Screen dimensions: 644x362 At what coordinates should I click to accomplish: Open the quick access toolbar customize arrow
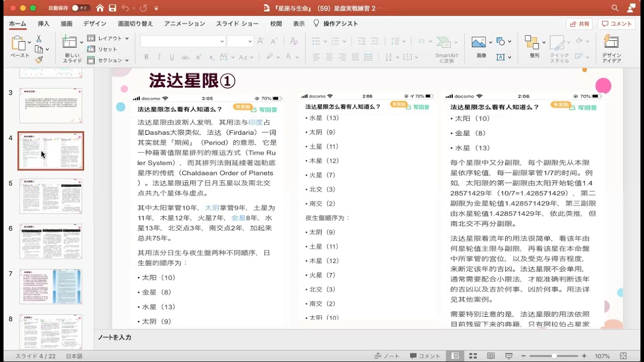pyautogui.click(x=156, y=9)
